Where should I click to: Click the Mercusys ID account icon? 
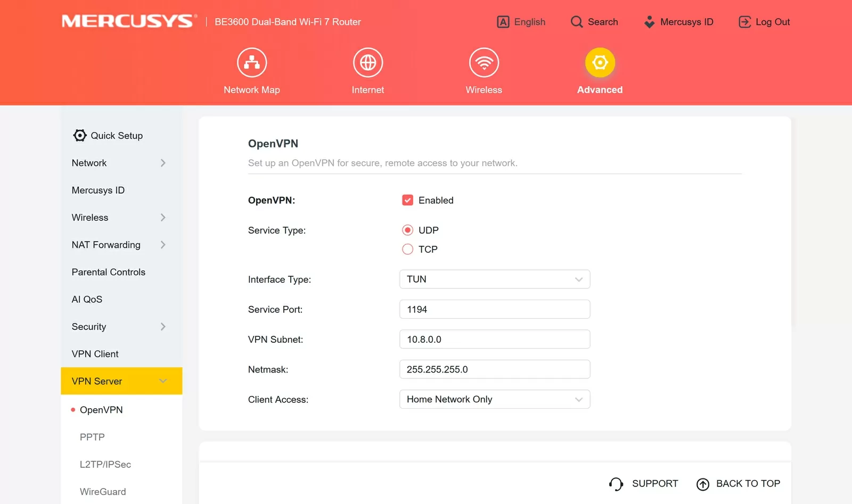(649, 22)
